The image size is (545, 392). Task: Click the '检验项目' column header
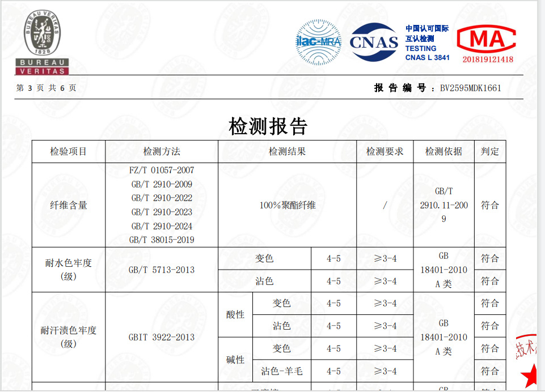coord(68,151)
